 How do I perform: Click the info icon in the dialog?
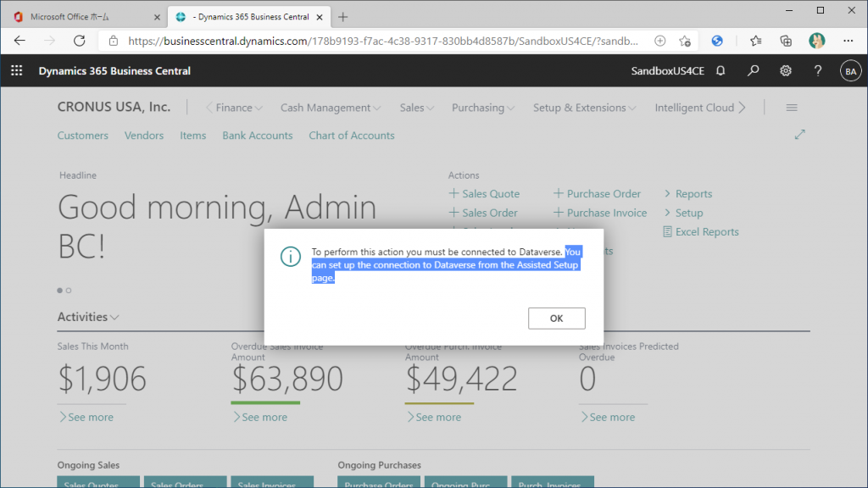coord(291,256)
